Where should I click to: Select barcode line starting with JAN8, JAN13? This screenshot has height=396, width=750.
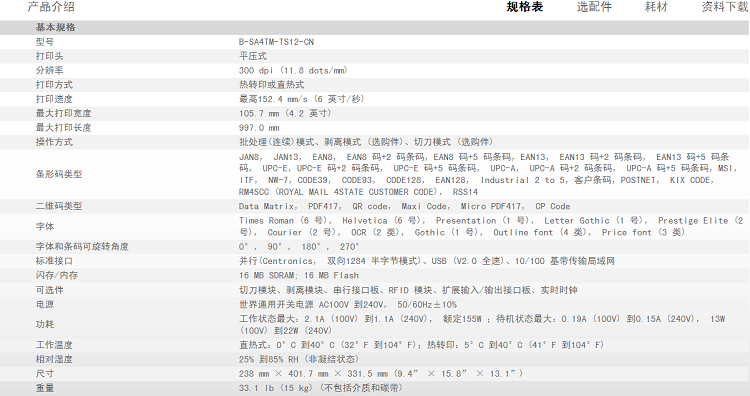point(484,157)
